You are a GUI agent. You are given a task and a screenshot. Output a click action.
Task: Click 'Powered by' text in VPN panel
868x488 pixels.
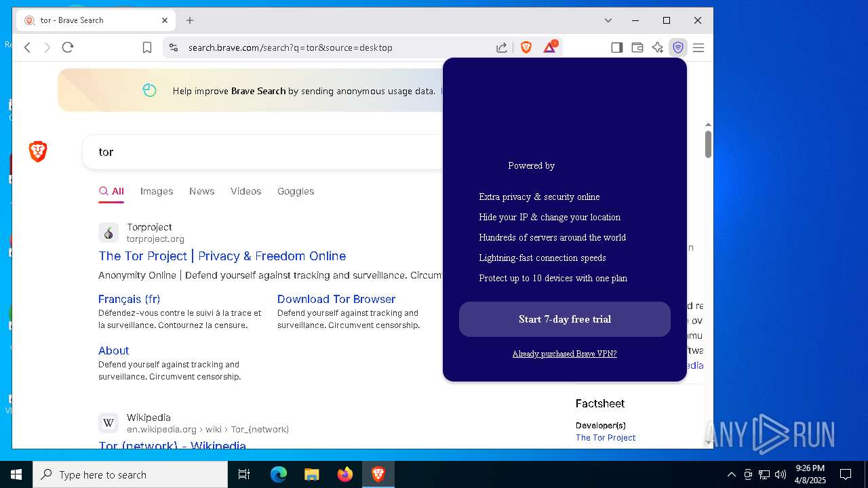[532, 165]
